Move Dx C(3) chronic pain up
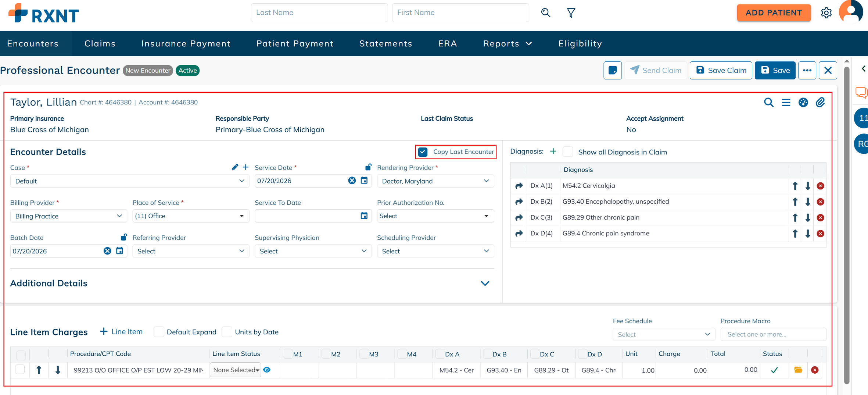868x395 pixels. [x=795, y=218]
